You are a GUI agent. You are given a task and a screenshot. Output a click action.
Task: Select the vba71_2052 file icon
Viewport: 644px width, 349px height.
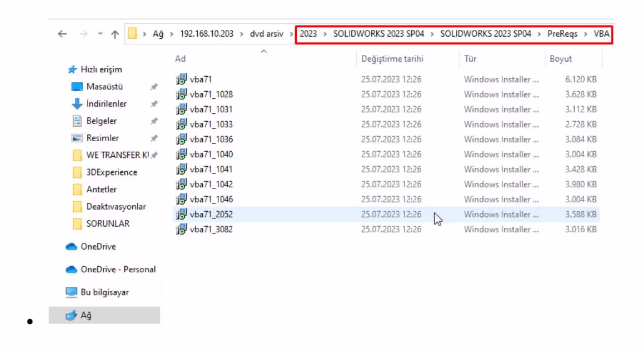(182, 214)
